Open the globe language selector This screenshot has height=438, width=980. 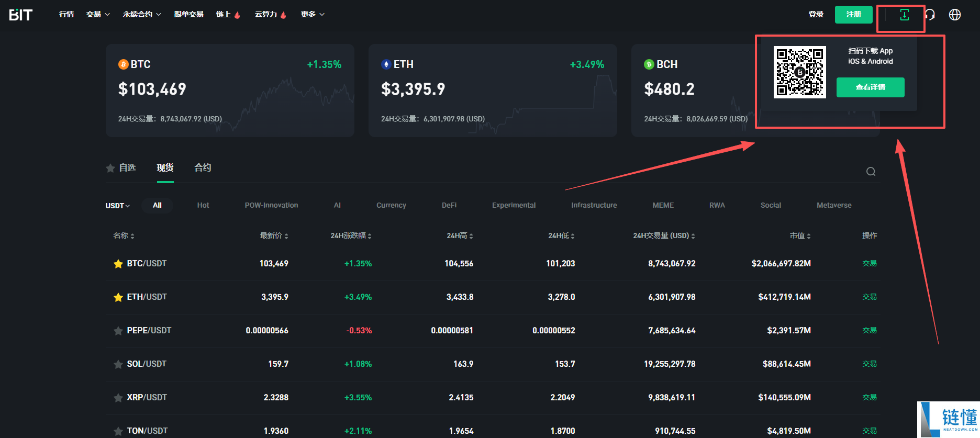coord(955,15)
